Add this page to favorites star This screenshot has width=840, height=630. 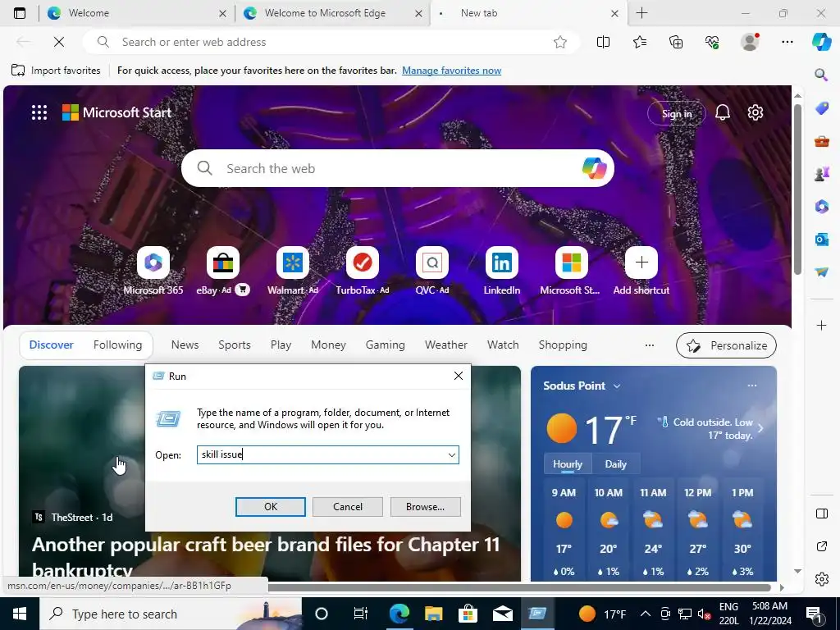point(559,42)
